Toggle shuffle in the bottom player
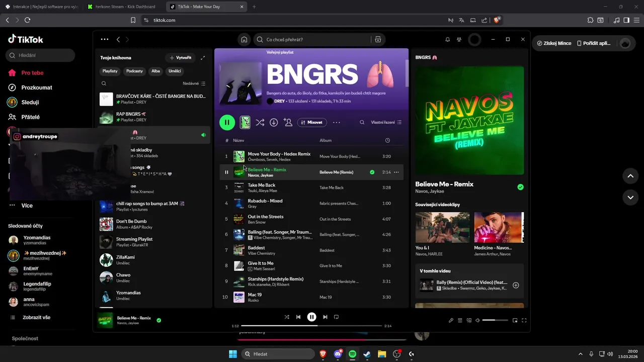 (287, 317)
